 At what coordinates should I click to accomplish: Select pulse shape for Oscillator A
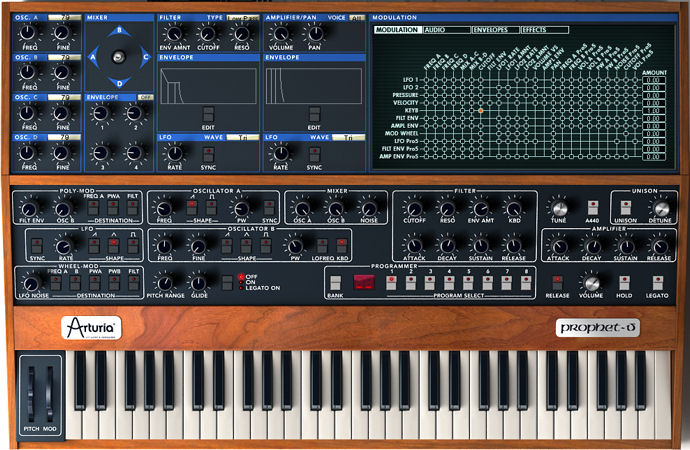pos(211,206)
